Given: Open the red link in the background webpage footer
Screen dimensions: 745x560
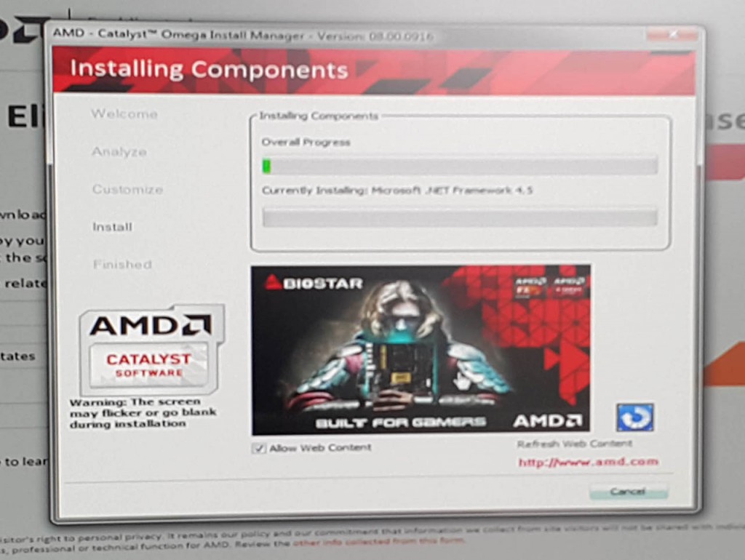Looking at the screenshot, I should [x=378, y=542].
